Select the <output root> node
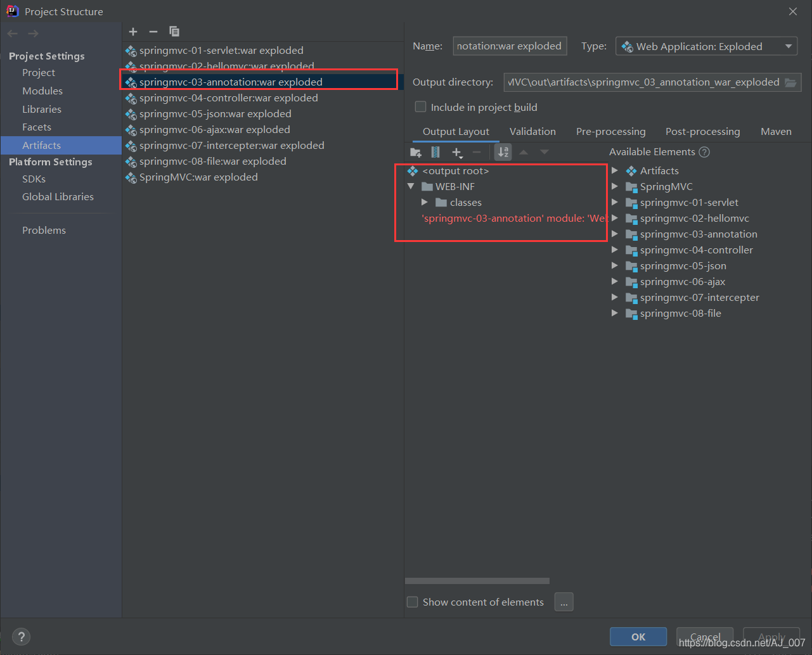812x655 pixels. click(456, 171)
